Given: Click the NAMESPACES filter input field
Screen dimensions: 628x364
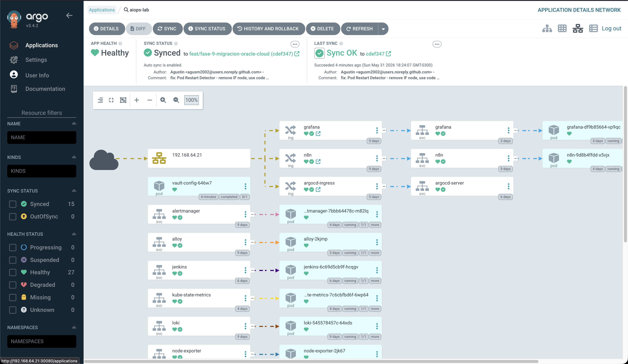Looking at the screenshot, I should (x=42, y=341).
